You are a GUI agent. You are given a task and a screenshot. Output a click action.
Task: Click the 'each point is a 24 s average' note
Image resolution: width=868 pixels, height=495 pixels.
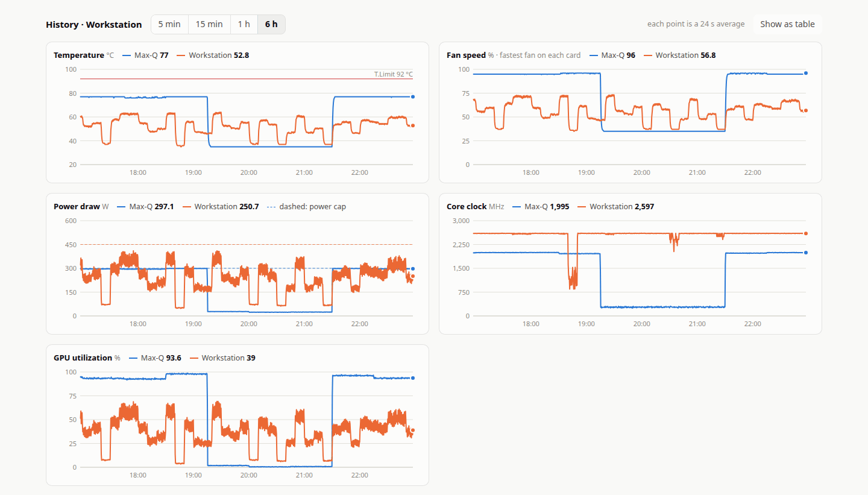[x=696, y=24]
